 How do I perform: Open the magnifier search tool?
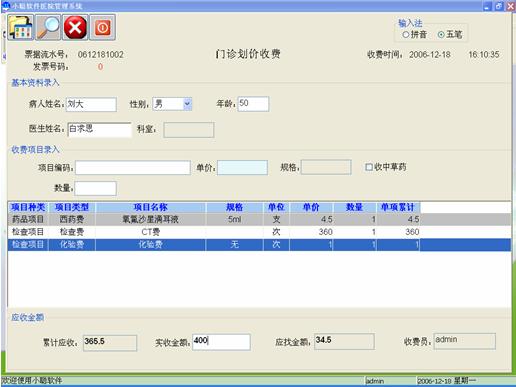click(x=48, y=27)
